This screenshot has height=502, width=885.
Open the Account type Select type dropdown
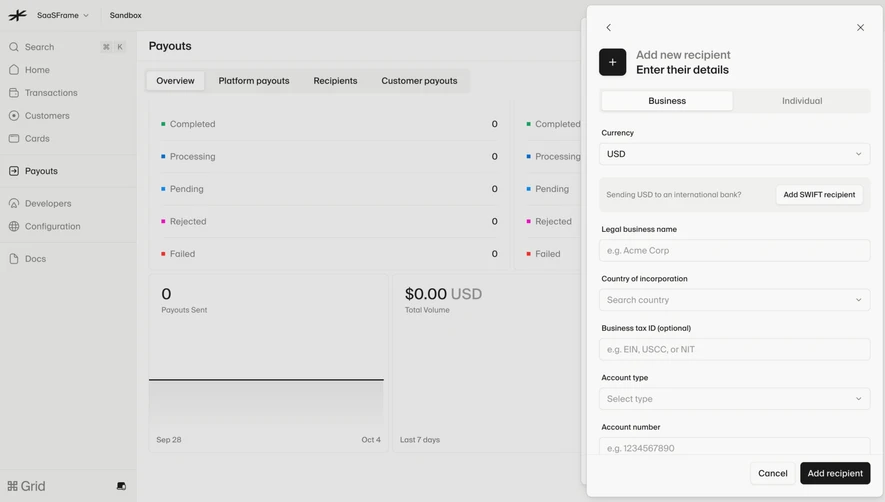point(734,399)
